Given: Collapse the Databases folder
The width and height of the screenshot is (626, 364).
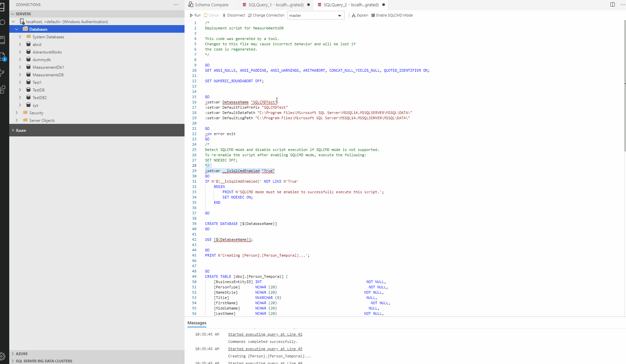Looking at the screenshot, I should pos(17,29).
